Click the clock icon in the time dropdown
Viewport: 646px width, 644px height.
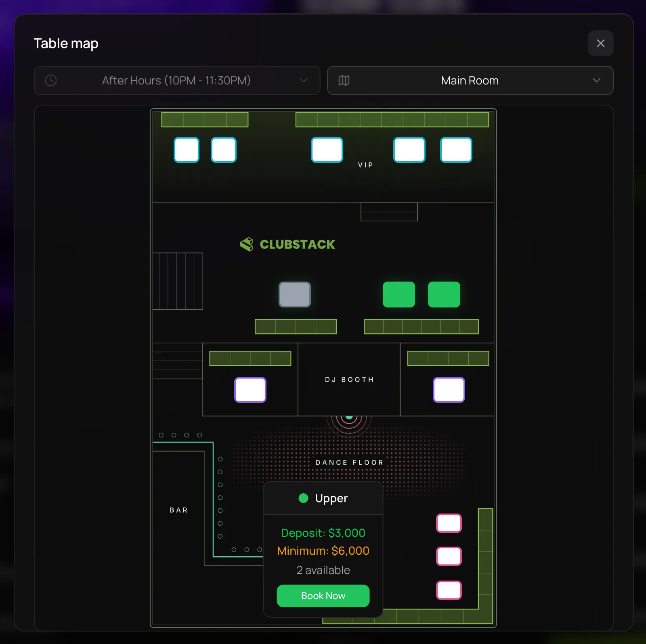click(51, 80)
